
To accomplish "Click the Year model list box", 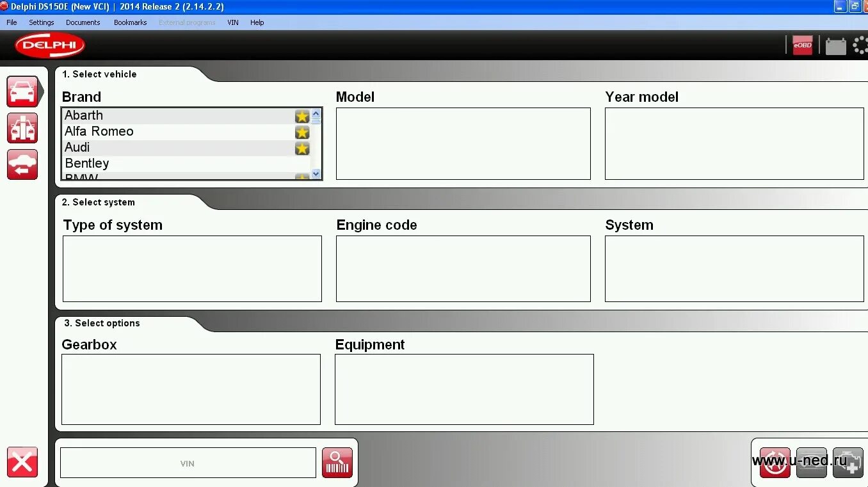I will click(x=734, y=143).
